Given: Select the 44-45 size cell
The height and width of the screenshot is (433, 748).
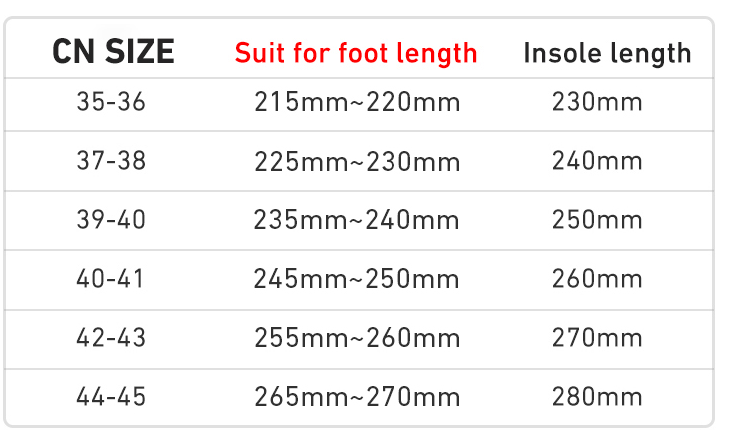Looking at the screenshot, I should (x=111, y=397).
